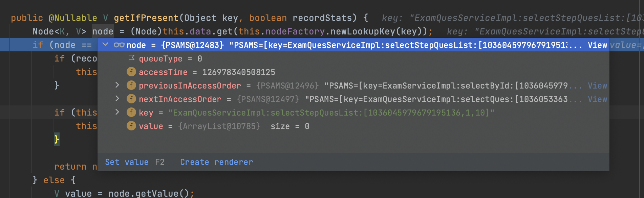The image size is (644, 198).
Task: Expand the key field entry
Action: tap(117, 113)
